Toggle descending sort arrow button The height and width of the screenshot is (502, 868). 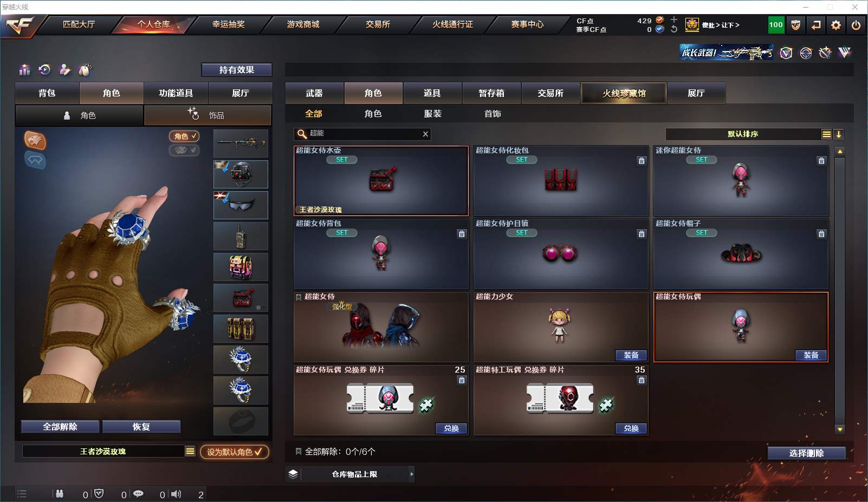[x=839, y=134]
